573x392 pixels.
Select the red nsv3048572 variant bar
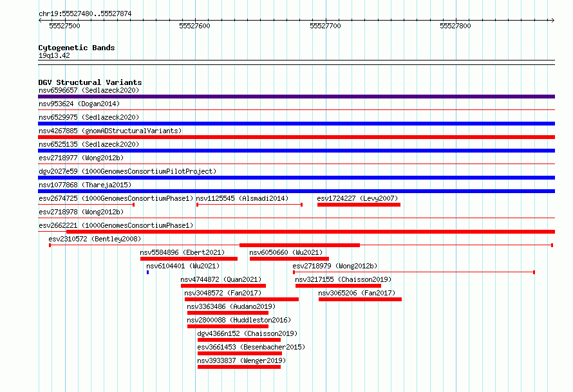241,299
